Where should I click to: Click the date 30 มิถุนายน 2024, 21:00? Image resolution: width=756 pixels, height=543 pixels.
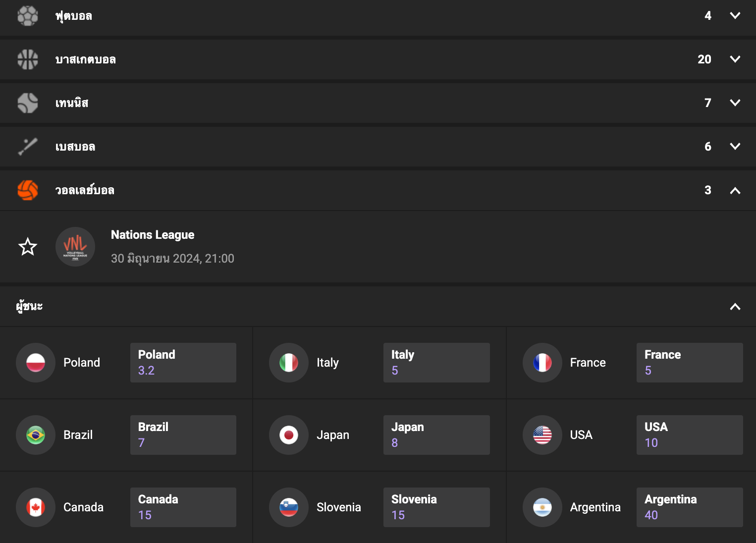[172, 259]
